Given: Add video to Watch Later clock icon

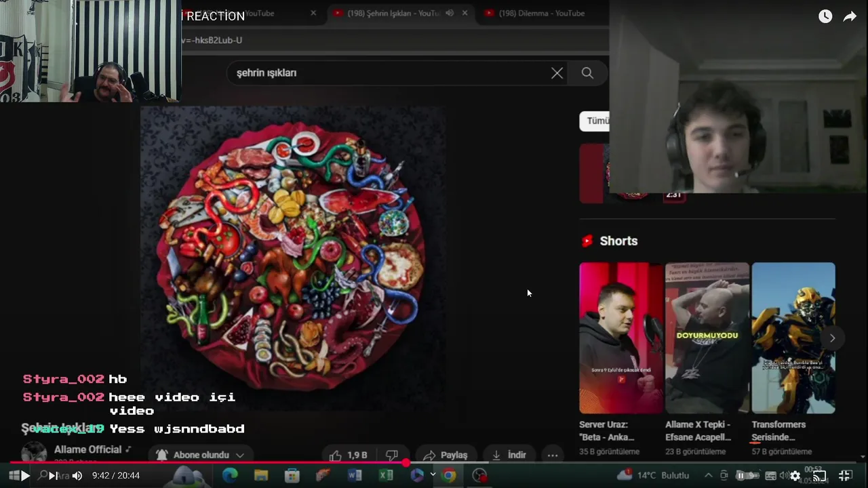Looking at the screenshot, I should coord(825,16).
